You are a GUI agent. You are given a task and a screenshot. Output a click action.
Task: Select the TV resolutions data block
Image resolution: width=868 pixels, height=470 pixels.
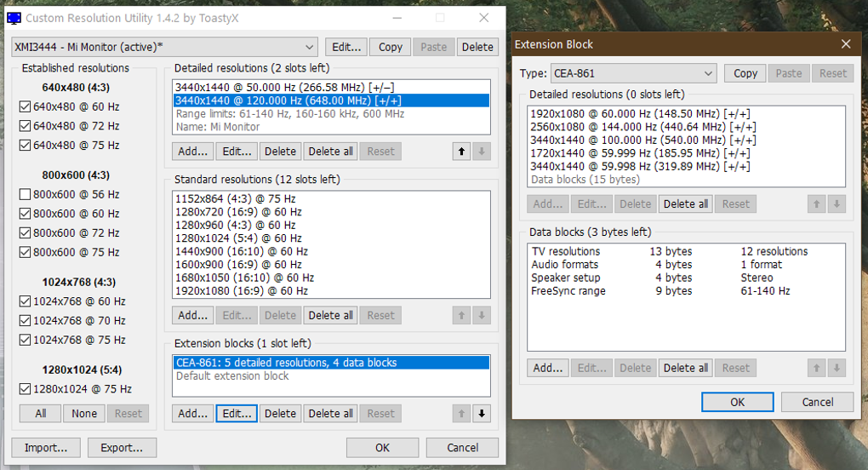566,251
